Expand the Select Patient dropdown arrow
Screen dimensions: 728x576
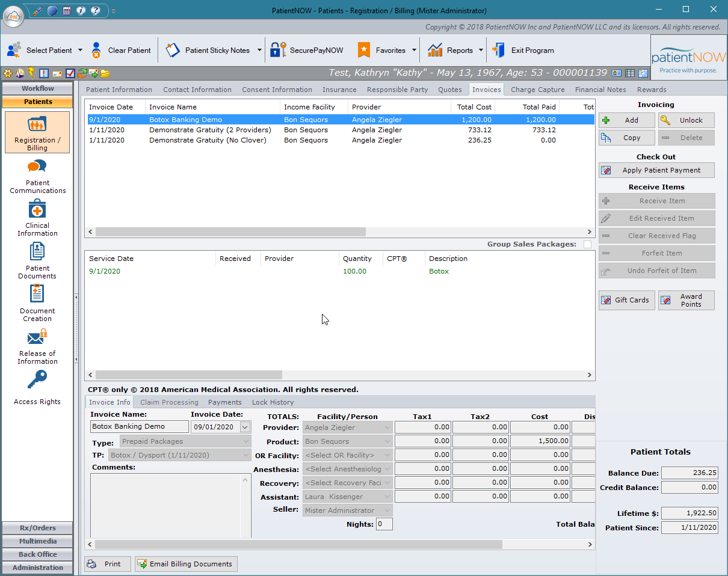pyautogui.click(x=80, y=51)
